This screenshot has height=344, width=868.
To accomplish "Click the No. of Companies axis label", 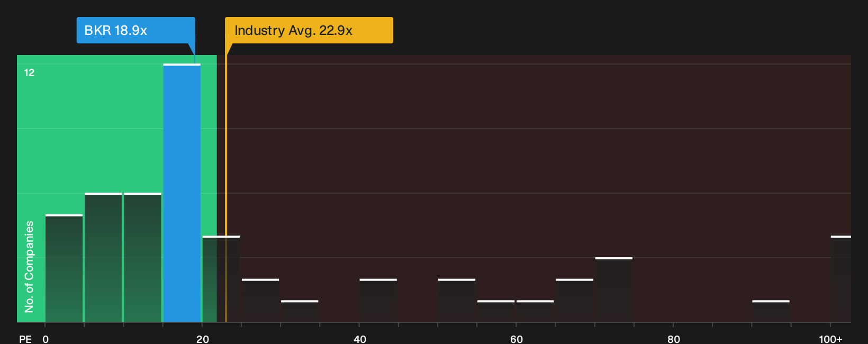I will pyautogui.click(x=29, y=266).
